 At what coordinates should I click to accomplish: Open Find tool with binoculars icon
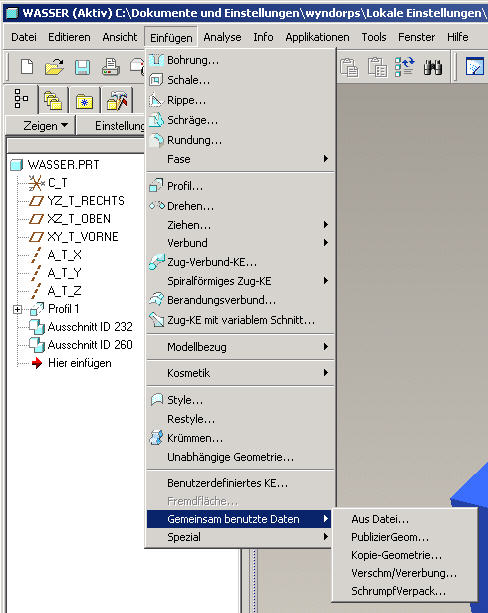433,67
